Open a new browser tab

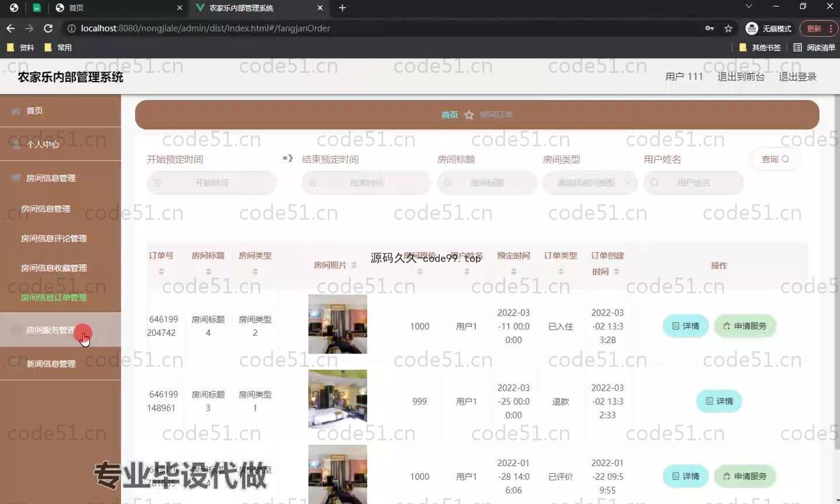(342, 8)
